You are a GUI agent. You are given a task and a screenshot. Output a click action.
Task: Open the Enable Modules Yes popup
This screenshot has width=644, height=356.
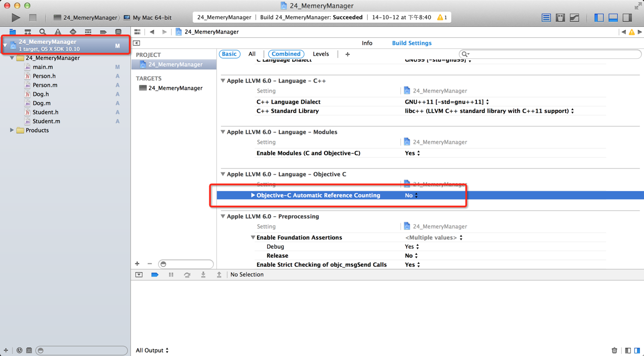pos(413,153)
